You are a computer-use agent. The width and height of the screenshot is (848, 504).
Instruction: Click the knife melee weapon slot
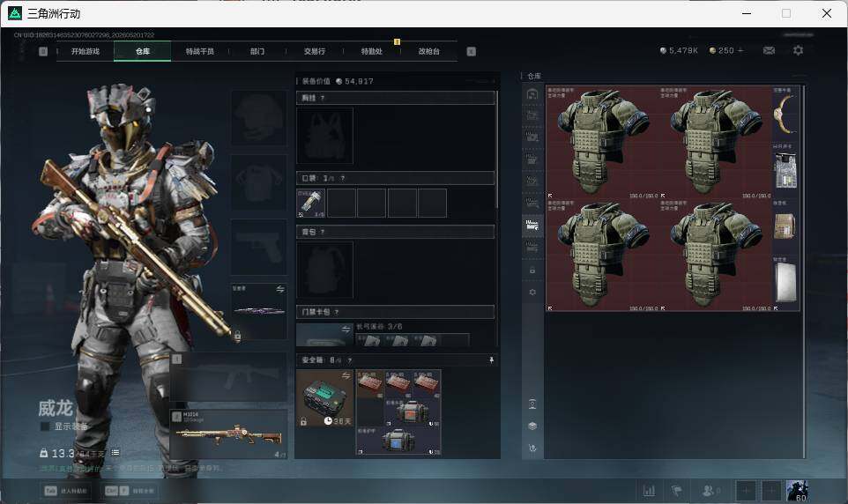click(x=259, y=311)
